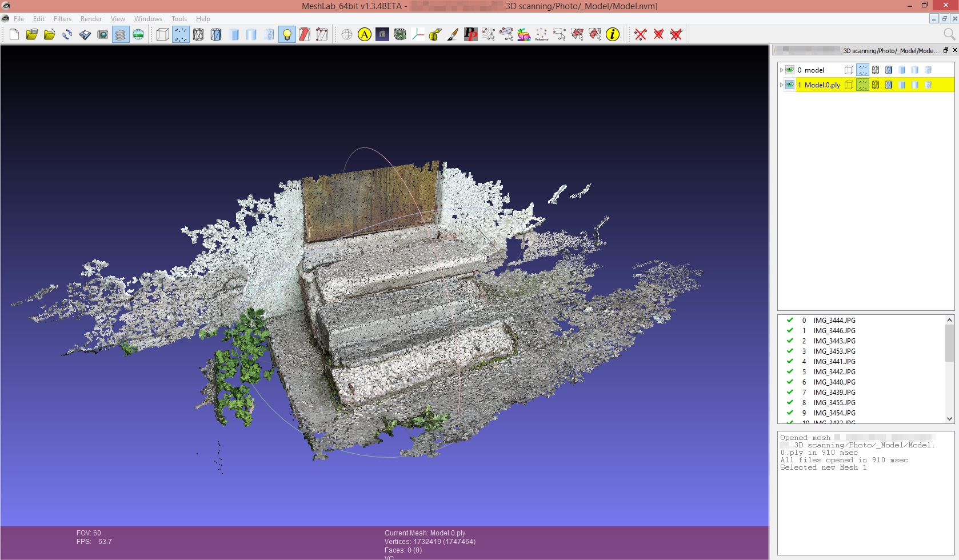Hide the '0 model' layer using eye icon

click(x=790, y=70)
